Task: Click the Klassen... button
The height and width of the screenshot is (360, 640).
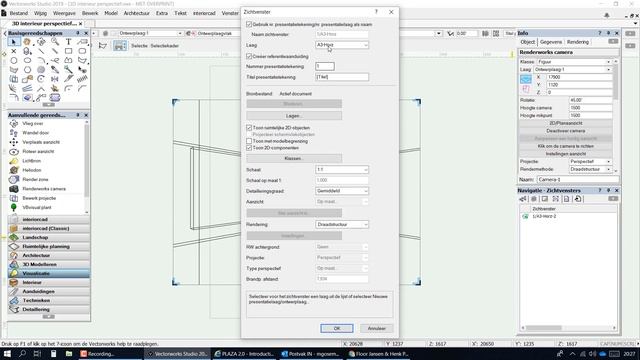Action: pyautogui.click(x=294, y=158)
